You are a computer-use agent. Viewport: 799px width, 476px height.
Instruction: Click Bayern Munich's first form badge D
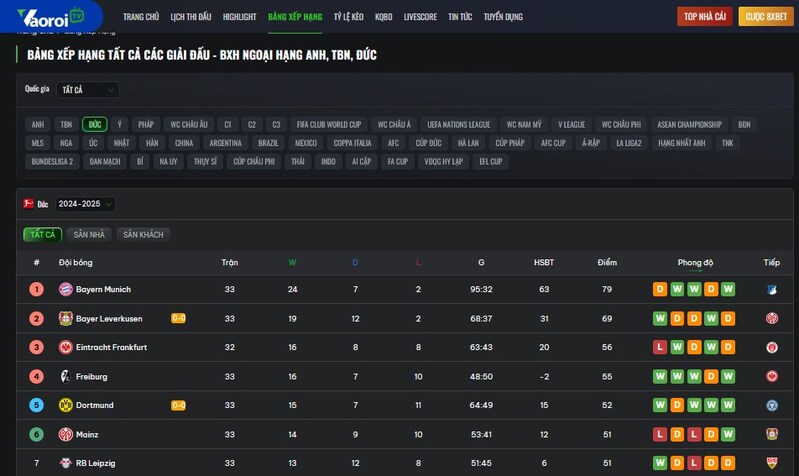660,289
